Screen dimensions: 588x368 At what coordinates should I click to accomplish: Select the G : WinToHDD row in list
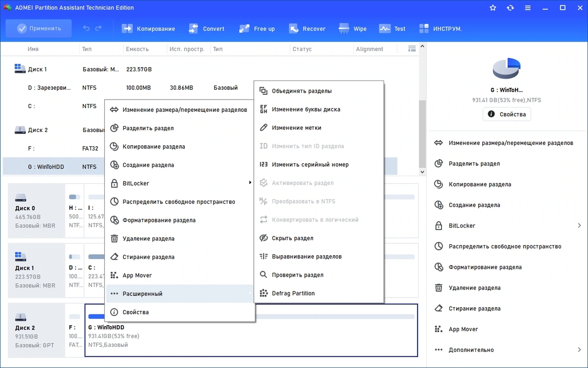coord(200,167)
